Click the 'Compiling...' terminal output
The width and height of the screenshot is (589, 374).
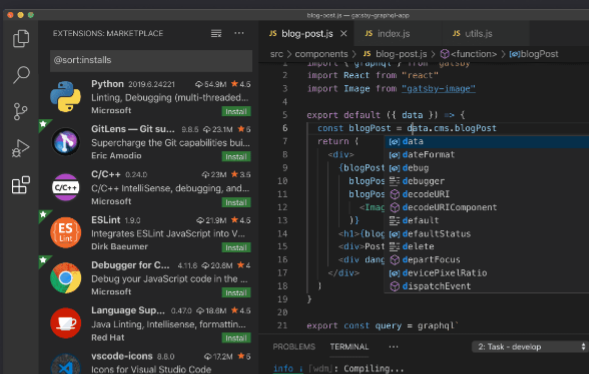[x=374, y=369]
